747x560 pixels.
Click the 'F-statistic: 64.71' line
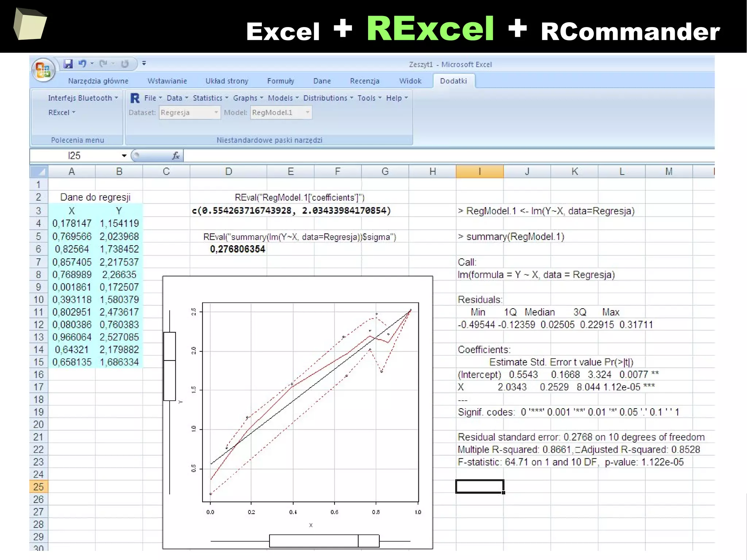click(x=570, y=462)
